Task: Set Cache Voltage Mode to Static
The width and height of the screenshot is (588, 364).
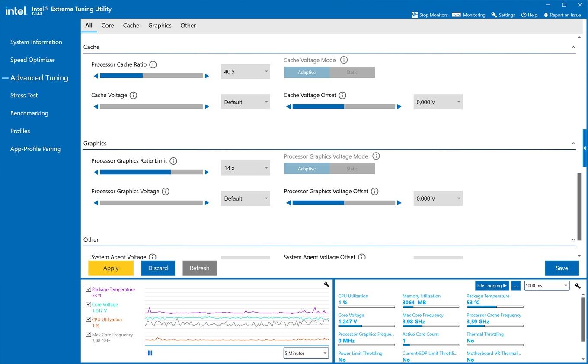Action: (352, 72)
